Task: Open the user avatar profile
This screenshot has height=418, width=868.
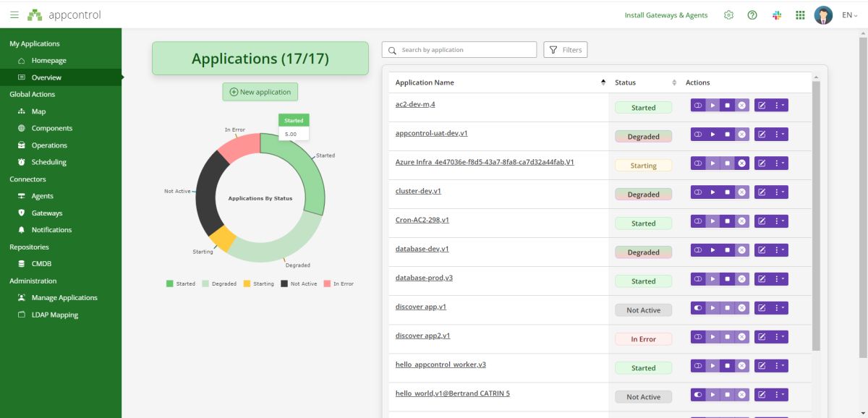Action: point(823,15)
